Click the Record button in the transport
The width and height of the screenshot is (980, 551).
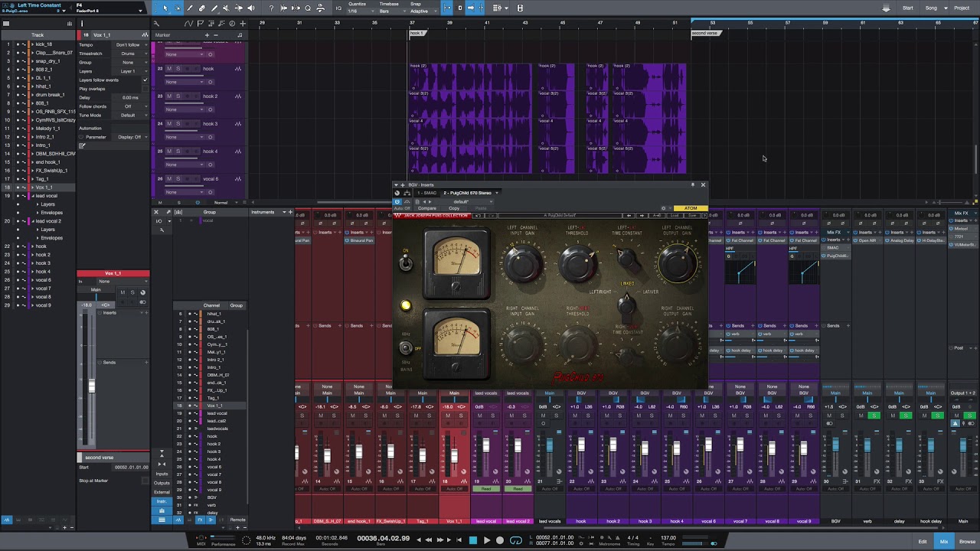[500, 540]
